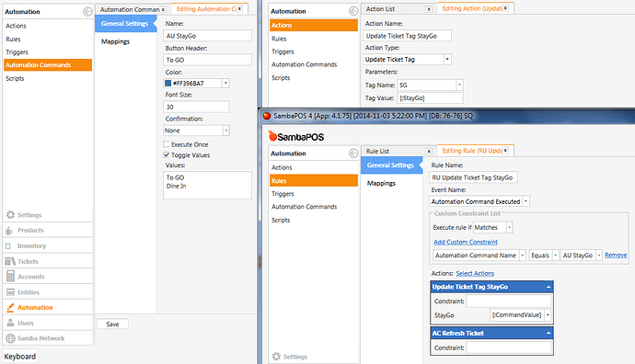Open Entities section icon
This screenshot has width=635, height=364.
point(10,292)
